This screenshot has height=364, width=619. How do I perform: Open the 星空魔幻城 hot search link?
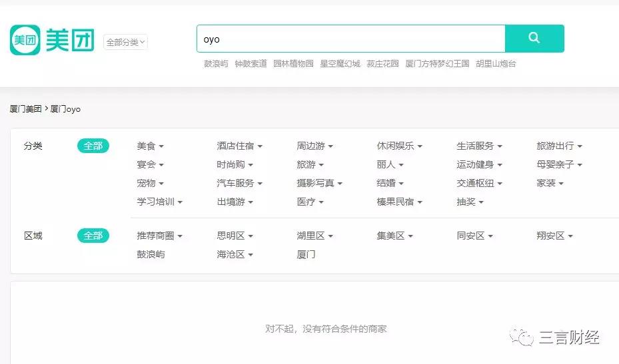pyautogui.click(x=340, y=63)
